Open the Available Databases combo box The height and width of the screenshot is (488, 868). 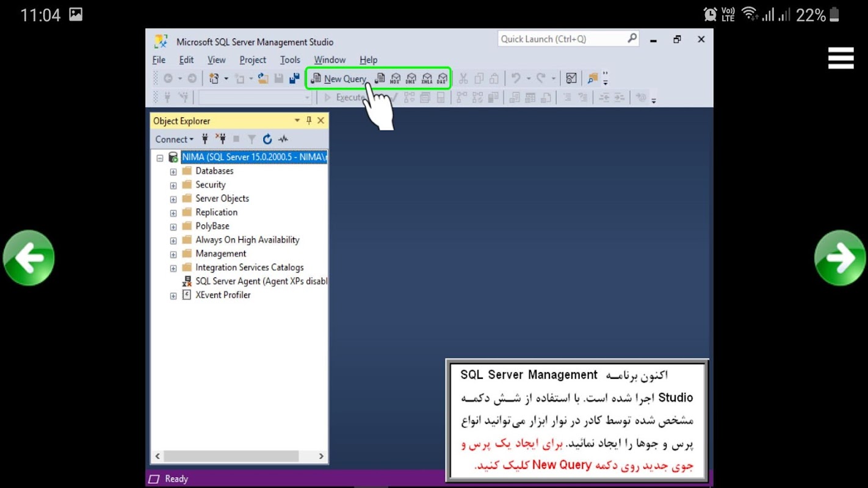click(255, 98)
